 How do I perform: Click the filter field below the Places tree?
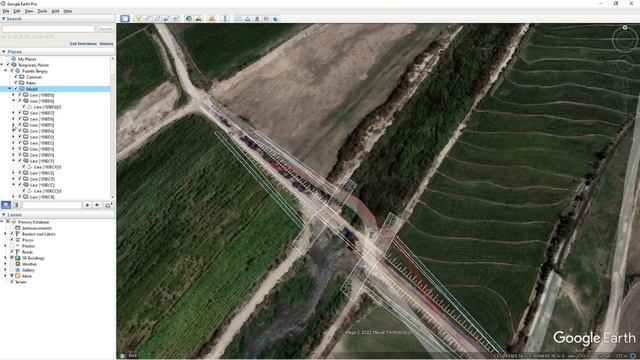pos(52,205)
